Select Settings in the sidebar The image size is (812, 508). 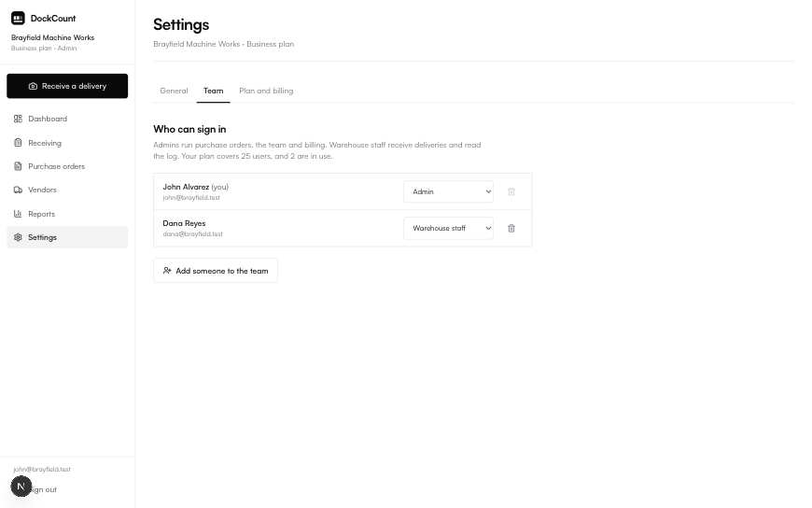pyautogui.click(x=67, y=237)
